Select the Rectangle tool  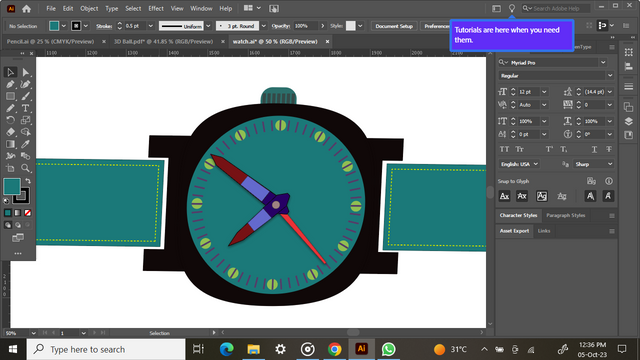pyautogui.click(x=11, y=96)
